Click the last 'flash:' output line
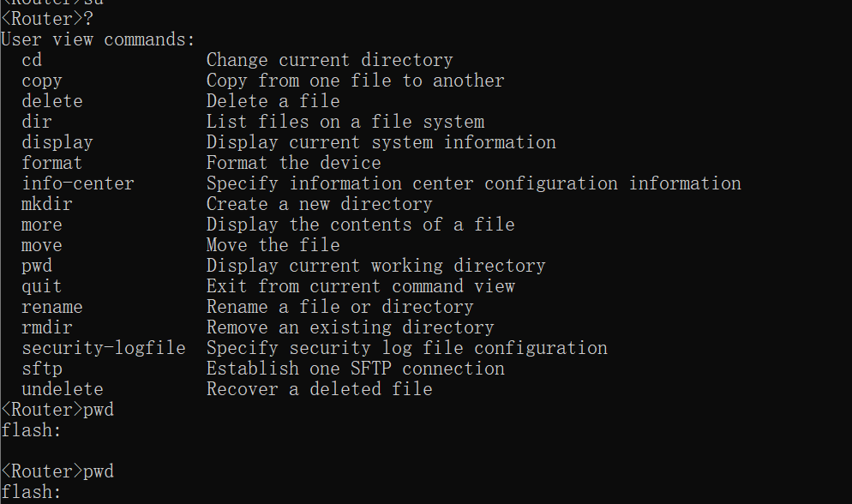The width and height of the screenshot is (852, 504). click(x=32, y=492)
